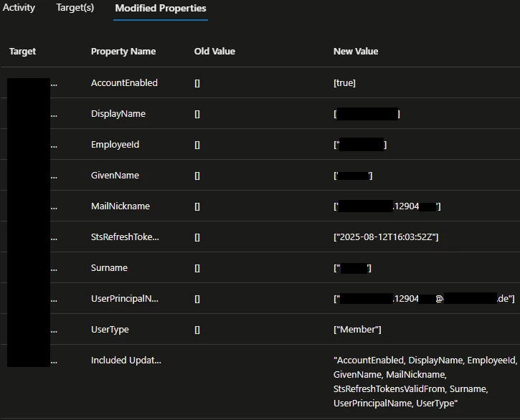Click the New Value column header
Viewport: 520px width, 420px height.
coord(356,52)
